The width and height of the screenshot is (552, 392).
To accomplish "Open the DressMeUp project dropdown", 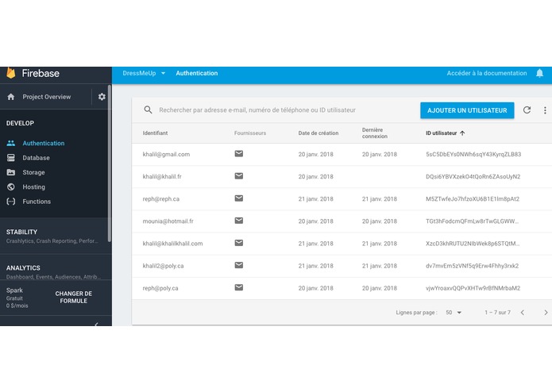I will 144,73.
